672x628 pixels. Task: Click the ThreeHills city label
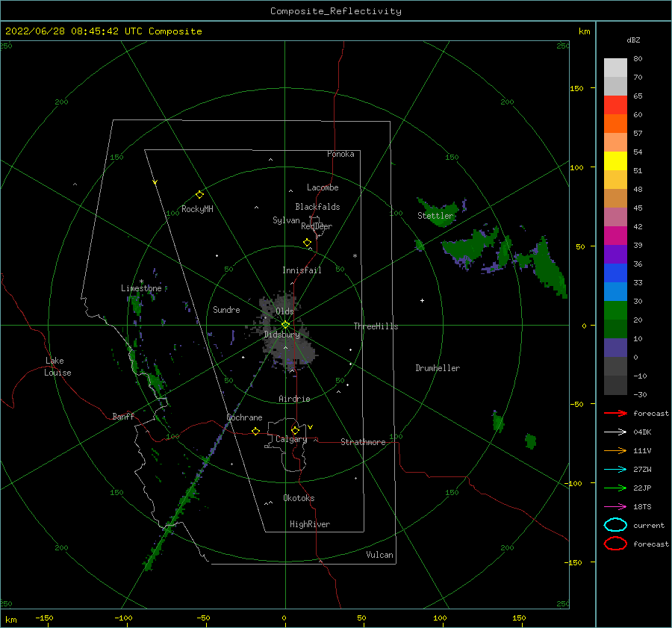(376, 326)
